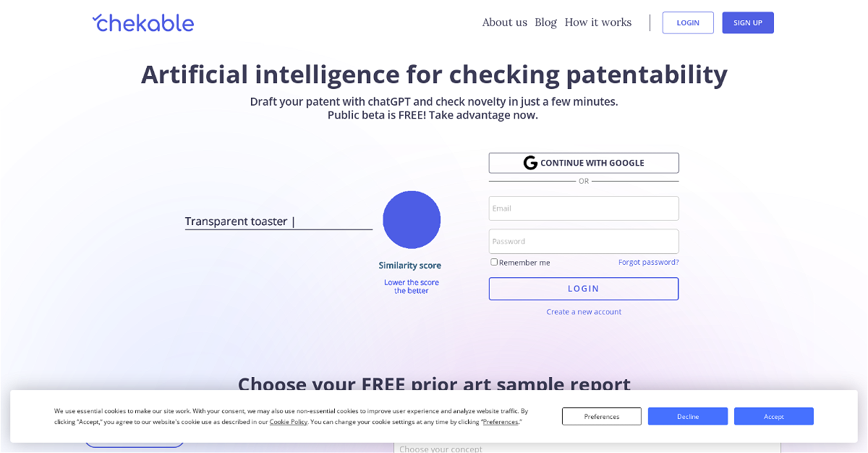Accept the cookie consent
The image size is (868, 453).
773,417
